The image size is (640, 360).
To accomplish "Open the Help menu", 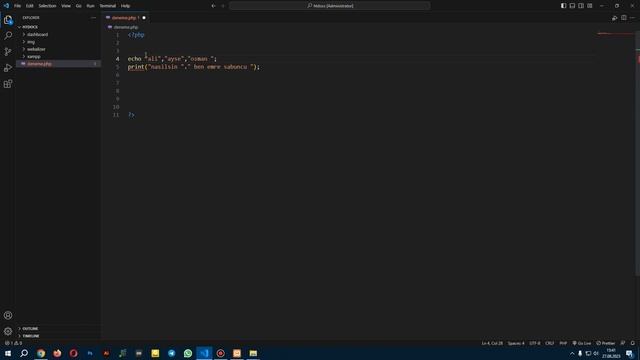I will [125, 6].
